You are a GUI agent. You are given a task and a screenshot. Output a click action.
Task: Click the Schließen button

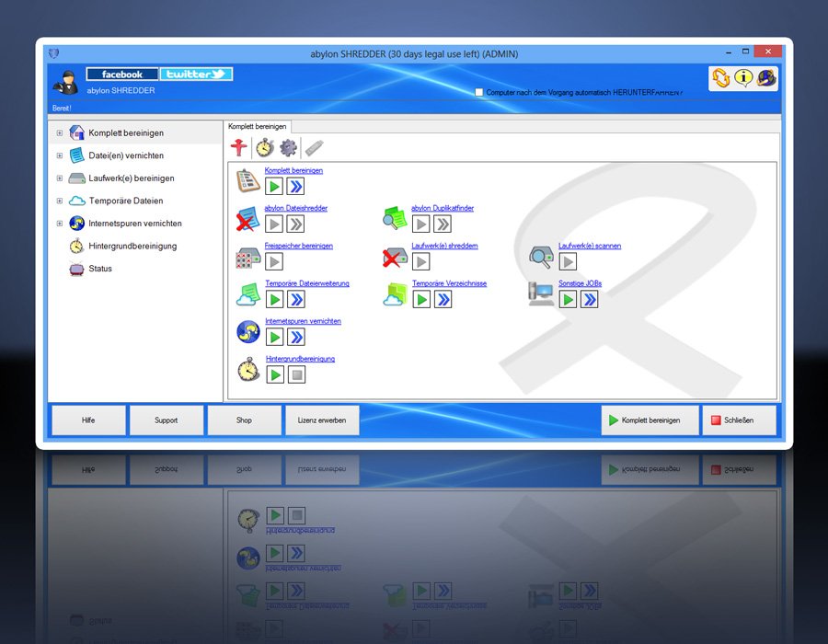tap(740, 420)
